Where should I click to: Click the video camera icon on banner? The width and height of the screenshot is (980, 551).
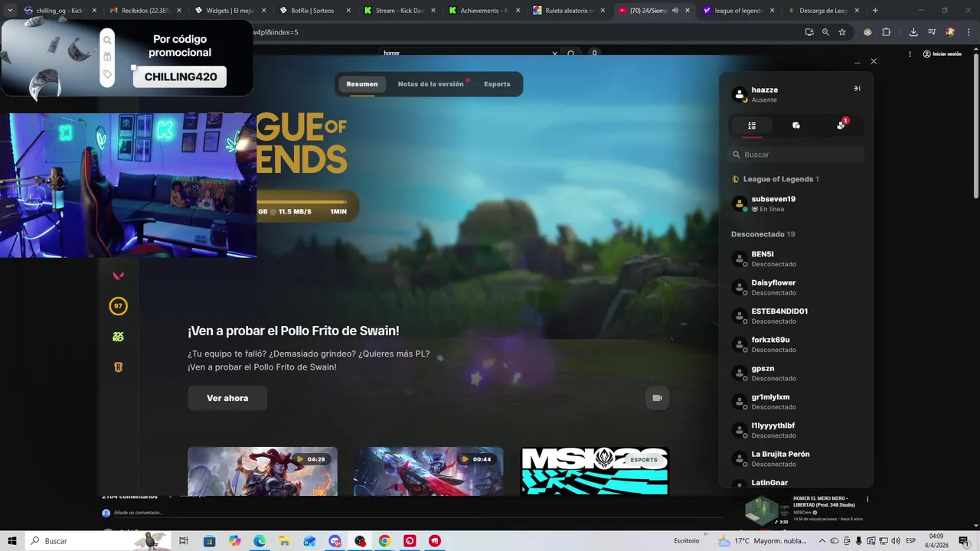pyautogui.click(x=657, y=398)
